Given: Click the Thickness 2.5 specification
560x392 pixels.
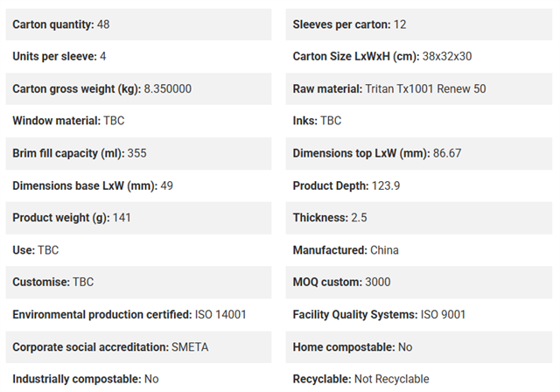Looking at the screenshot, I should (x=419, y=218).
